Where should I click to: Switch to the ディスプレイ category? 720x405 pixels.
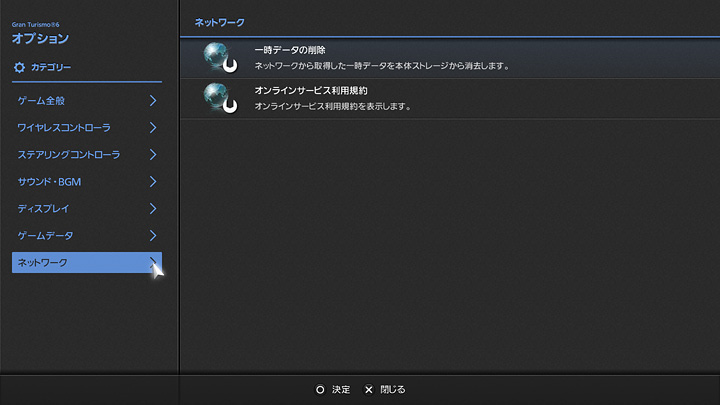pyautogui.click(x=43, y=209)
